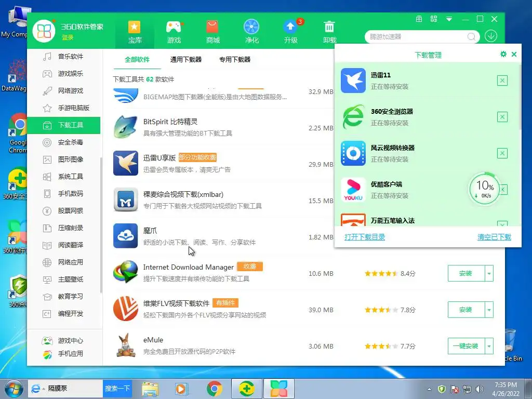This screenshot has height=399, width=532.
Task: Select 网络游戏 category
Action: (64, 90)
